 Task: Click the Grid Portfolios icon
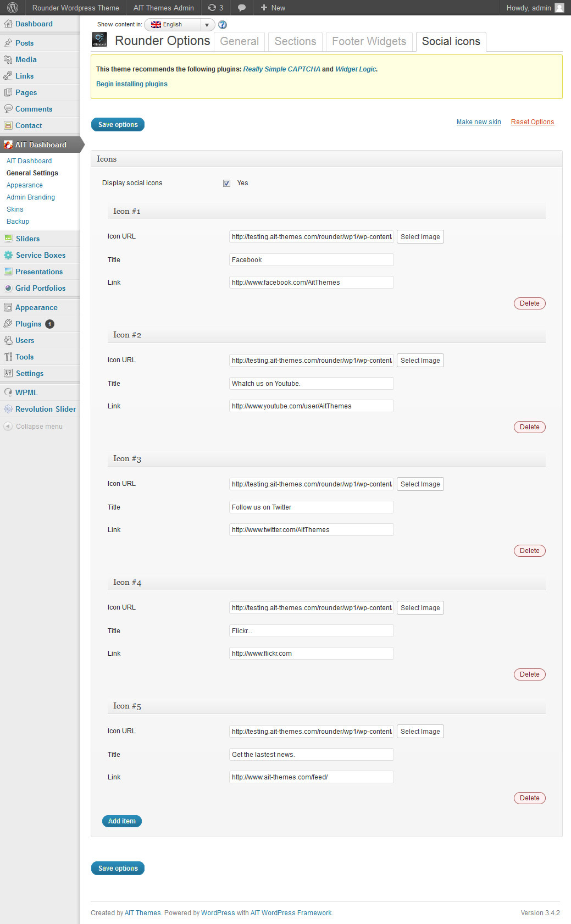coord(8,288)
